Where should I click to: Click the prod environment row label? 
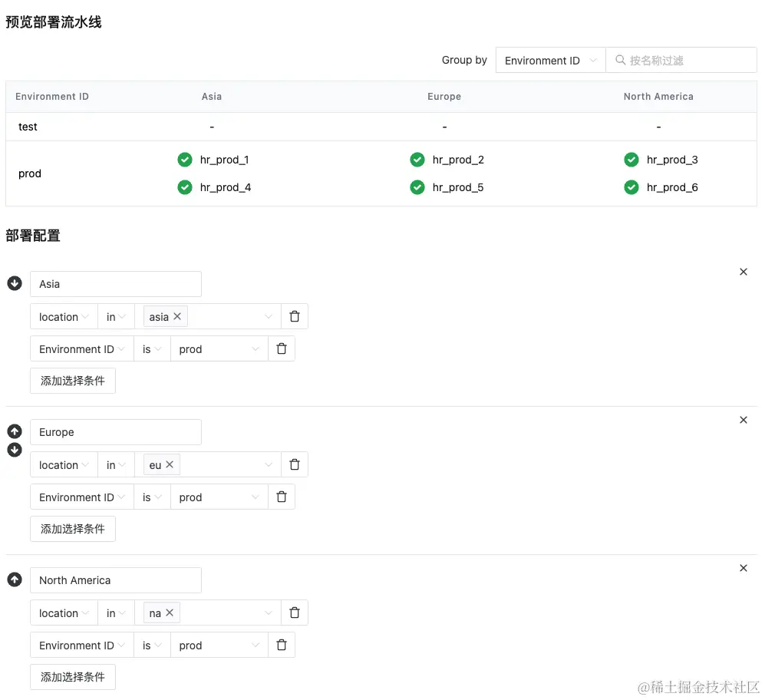tap(30, 173)
